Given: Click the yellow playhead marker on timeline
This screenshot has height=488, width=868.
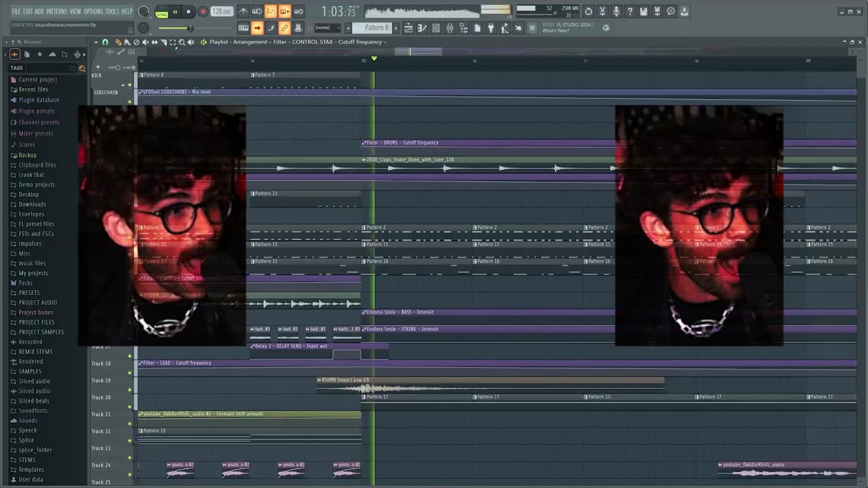Looking at the screenshot, I should [374, 59].
